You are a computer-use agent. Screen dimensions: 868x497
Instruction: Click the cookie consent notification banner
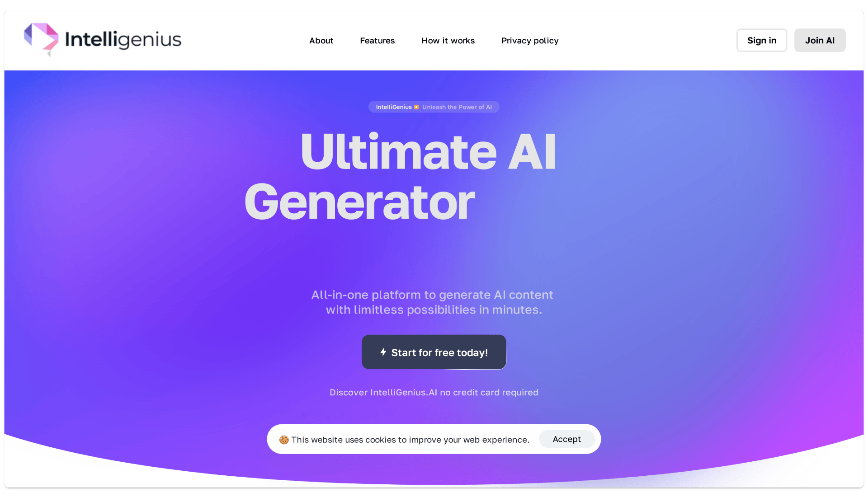tap(434, 439)
